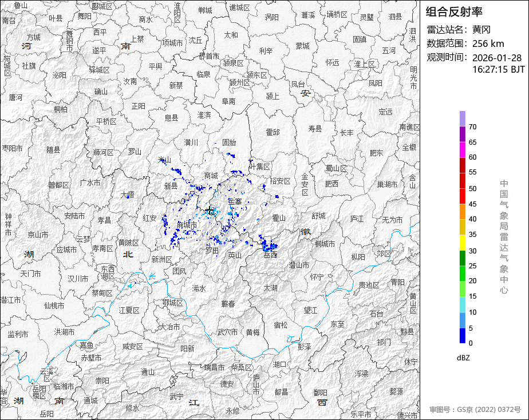Click the data range value '256 km'

488,44
